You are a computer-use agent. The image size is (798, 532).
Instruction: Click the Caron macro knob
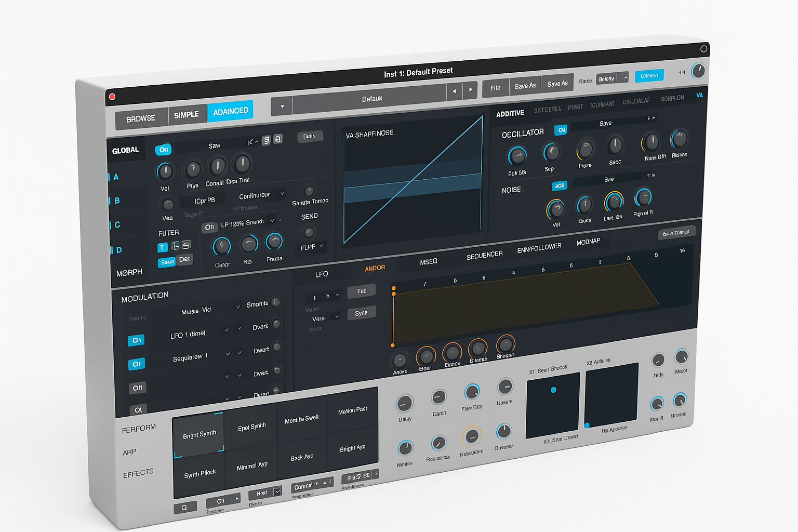pos(439,398)
